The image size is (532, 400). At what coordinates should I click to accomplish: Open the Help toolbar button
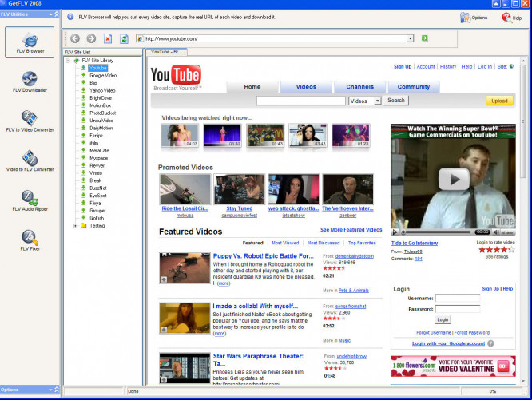coord(512,18)
